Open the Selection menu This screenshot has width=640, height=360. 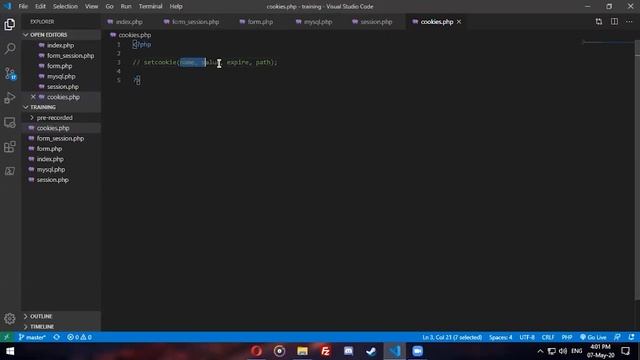pyautogui.click(x=65, y=6)
